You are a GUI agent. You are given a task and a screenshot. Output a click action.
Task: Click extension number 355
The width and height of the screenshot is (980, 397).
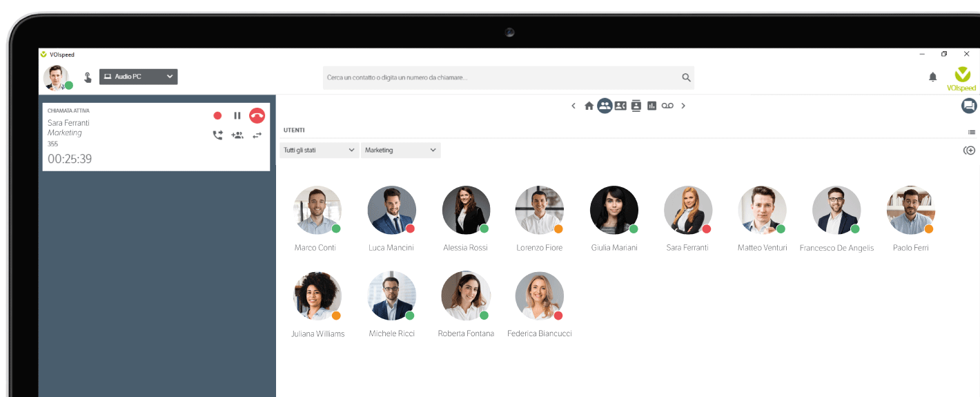click(x=52, y=144)
